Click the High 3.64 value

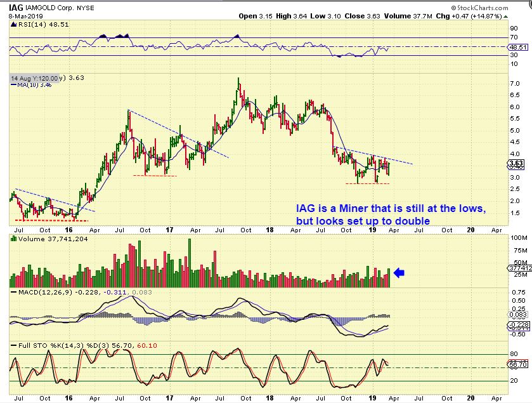tap(292, 16)
